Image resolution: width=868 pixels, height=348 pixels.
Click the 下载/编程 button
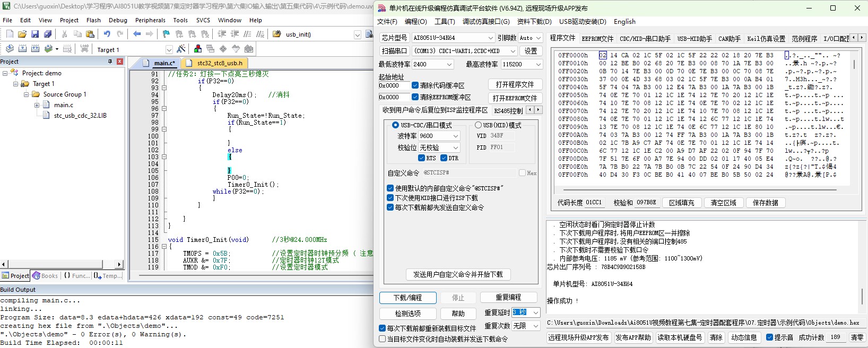pos(407,298)
